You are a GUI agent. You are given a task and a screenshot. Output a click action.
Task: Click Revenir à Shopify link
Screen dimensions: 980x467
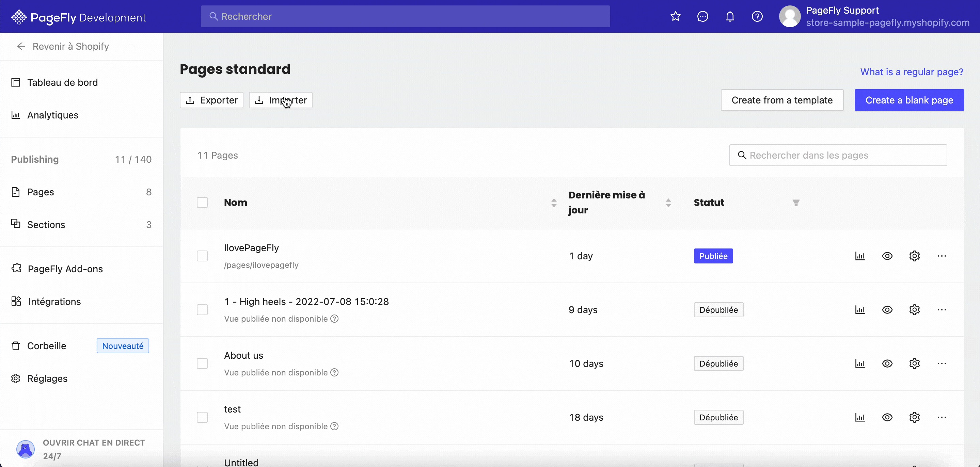[x=71, y=46]
